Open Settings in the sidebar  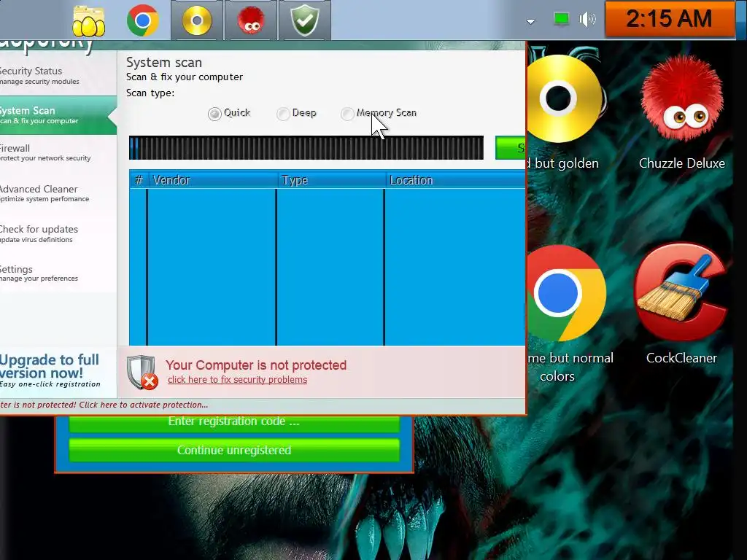click(58, 273)
